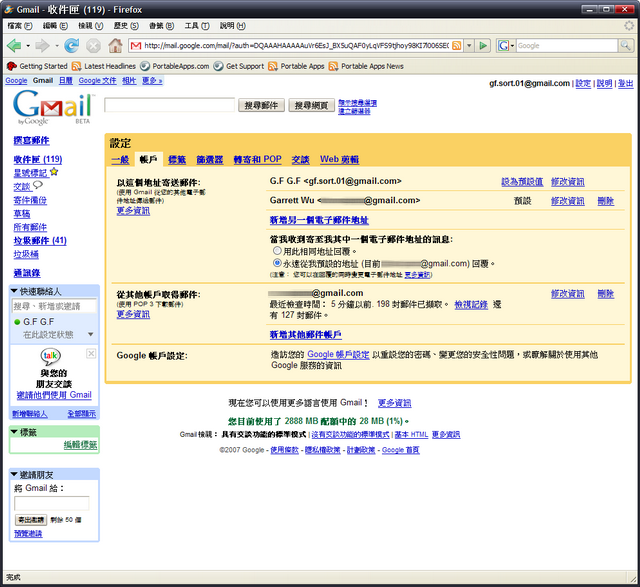Open the Tools menu
This screenshot has width=640, height=587.
[x=197, y=26]
